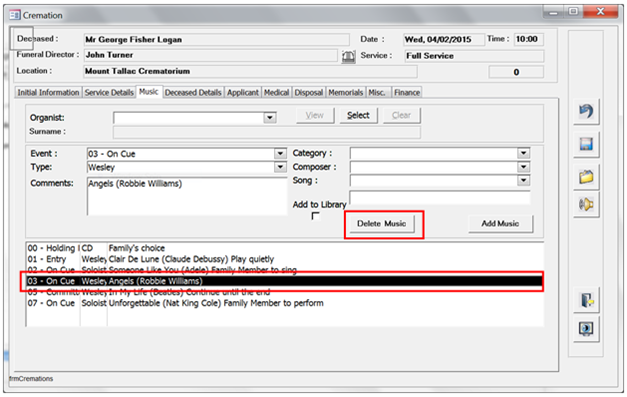Click the undo arrow icon button
This screenshot has width=627, height=397.
(586, 111)
